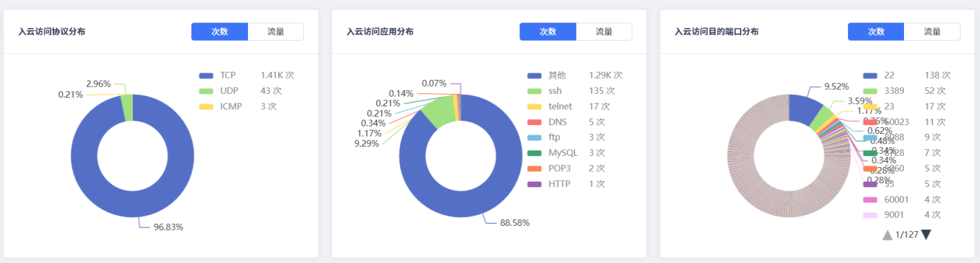Go to previous legend page arrow

pos(887,234)
